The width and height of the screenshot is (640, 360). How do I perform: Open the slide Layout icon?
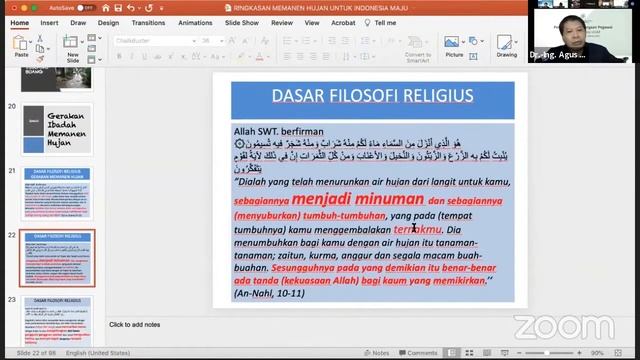point(92,38)
